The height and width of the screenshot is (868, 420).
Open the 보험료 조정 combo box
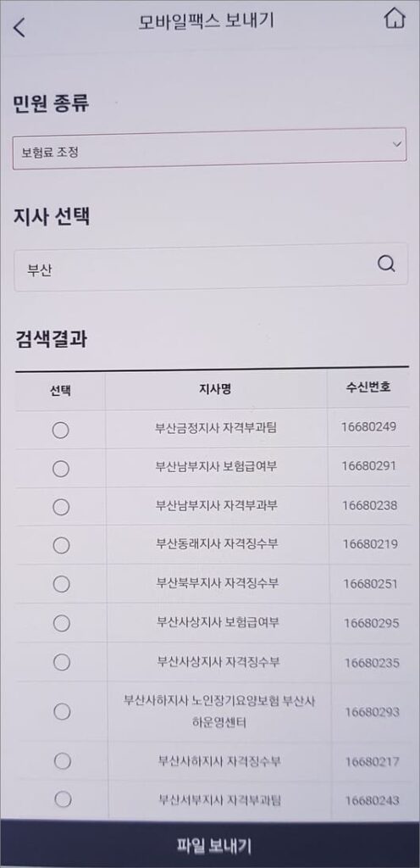click(209, 149)
